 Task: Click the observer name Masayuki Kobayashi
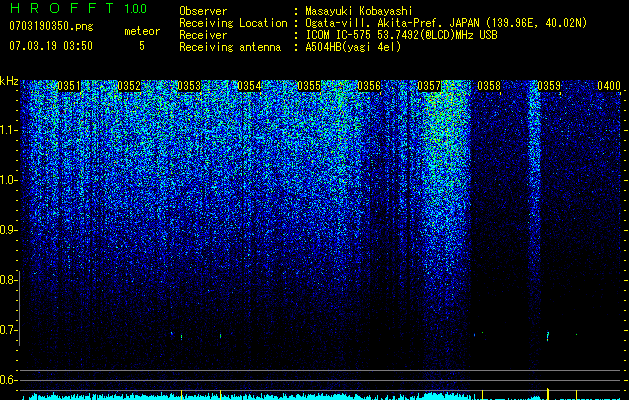pyautogui.click(x=359, y=11)
